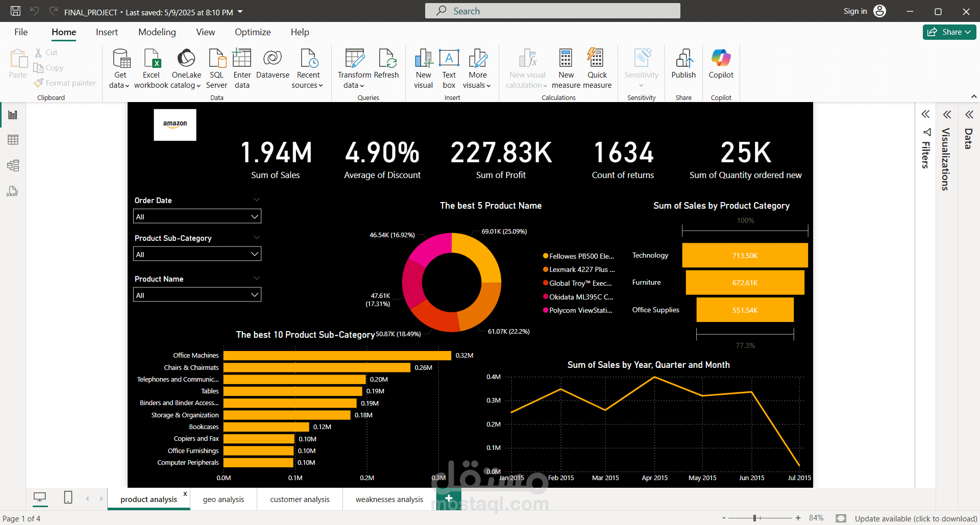Open Copilot from the ribbon
Screen dimensions: 980x525
(x=721, y=64)
